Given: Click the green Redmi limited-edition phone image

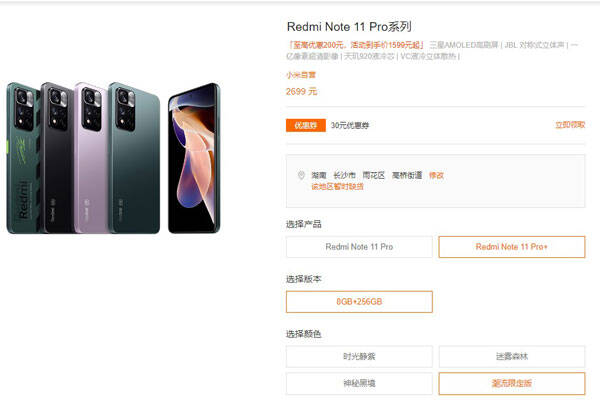Looking at the screenshot, I should click(x=23, y=158).
